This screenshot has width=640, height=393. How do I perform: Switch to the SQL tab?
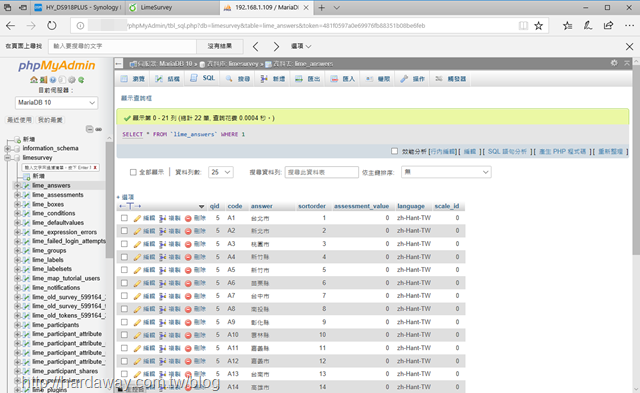coord(203,78)
